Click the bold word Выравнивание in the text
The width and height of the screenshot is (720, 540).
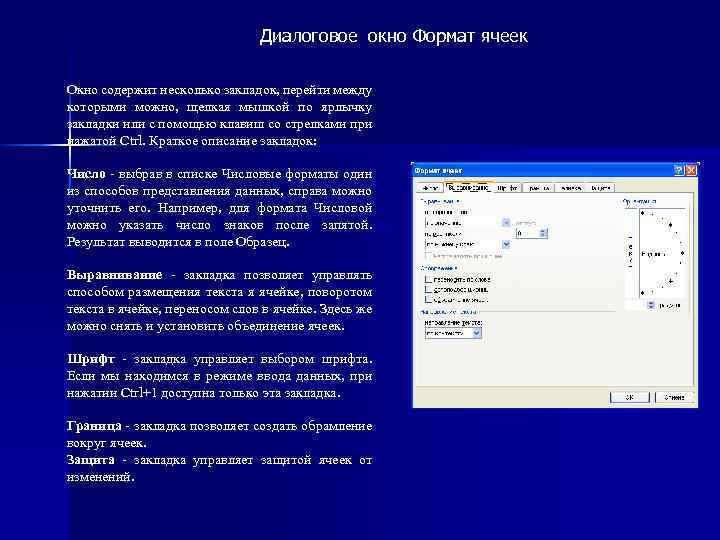coord(115,275)
